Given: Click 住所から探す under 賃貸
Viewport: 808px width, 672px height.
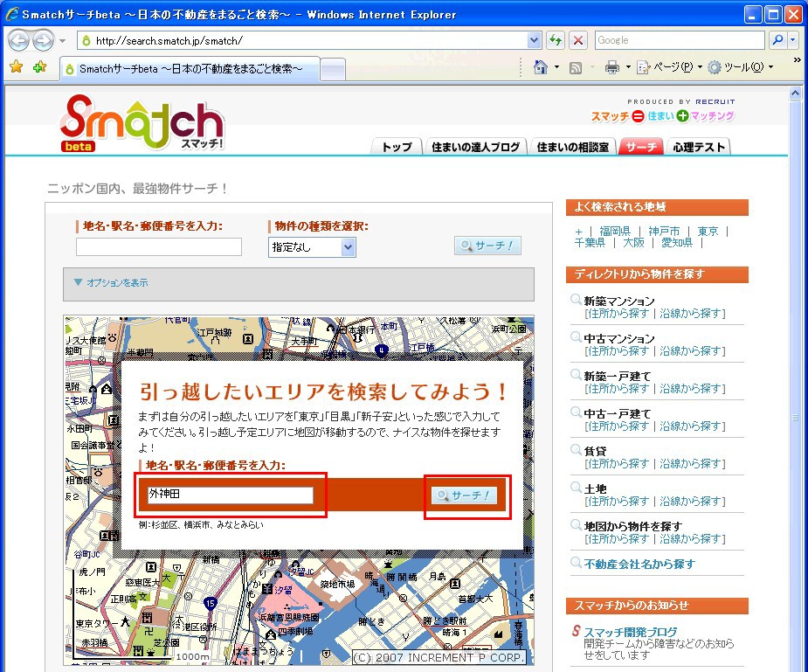Looking at the screenshot, I should (618, 464).
